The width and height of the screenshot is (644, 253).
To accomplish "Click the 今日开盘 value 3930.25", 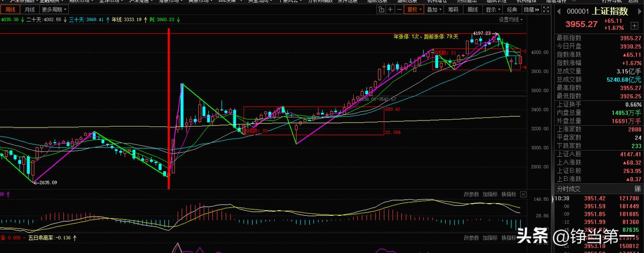I will [x=630, y=46].
